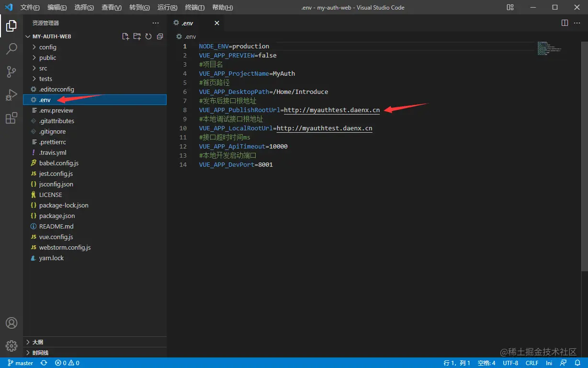Open yarn.lock in explorer
Viewport: 588px width, 368px height.
coord(95,258)
